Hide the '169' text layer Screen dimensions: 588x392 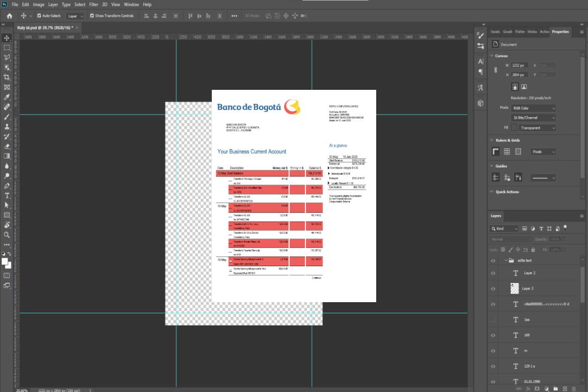coord(493,335)
